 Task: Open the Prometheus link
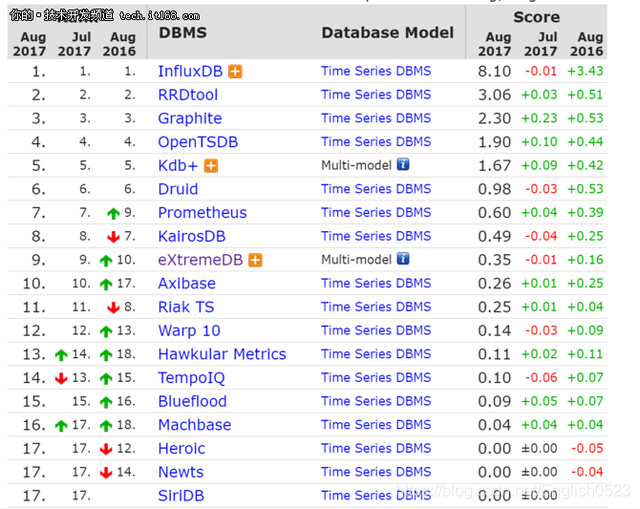(202, 213)
